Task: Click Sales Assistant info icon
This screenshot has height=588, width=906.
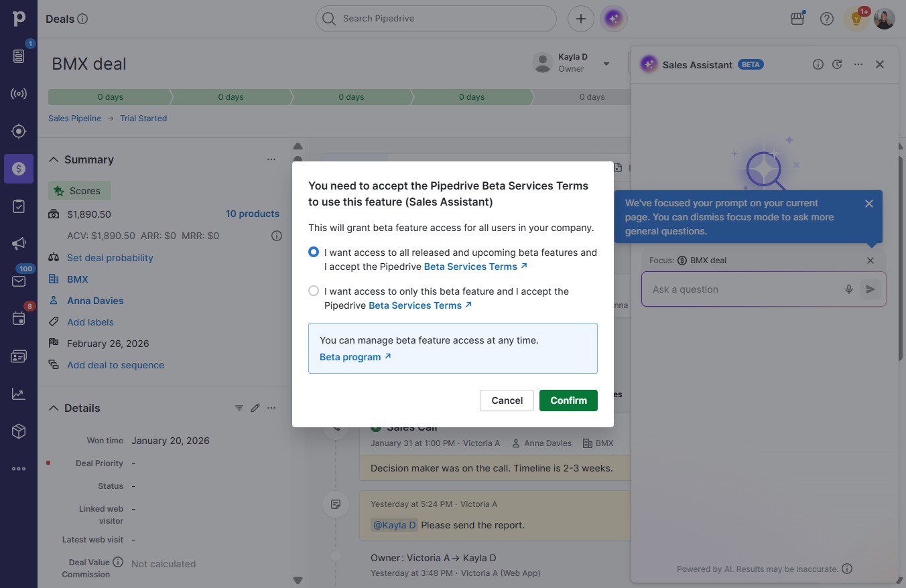Action: click(818, 64)
